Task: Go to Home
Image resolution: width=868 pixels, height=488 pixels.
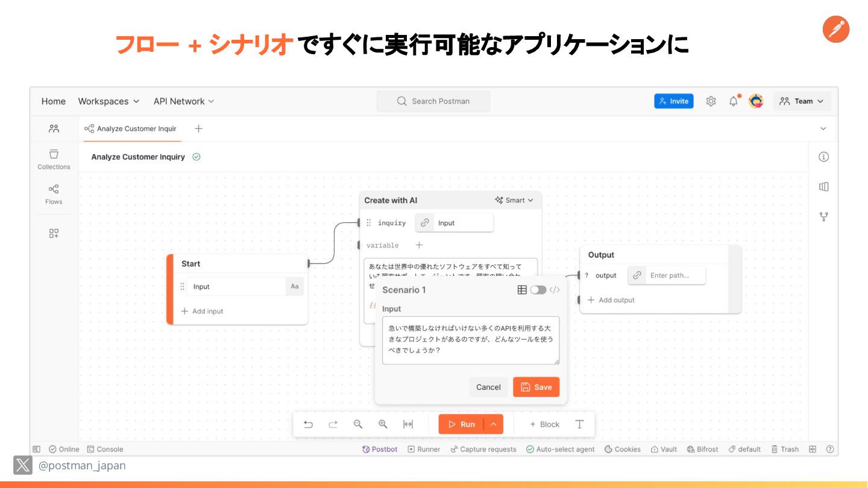Action: point(54,101)
